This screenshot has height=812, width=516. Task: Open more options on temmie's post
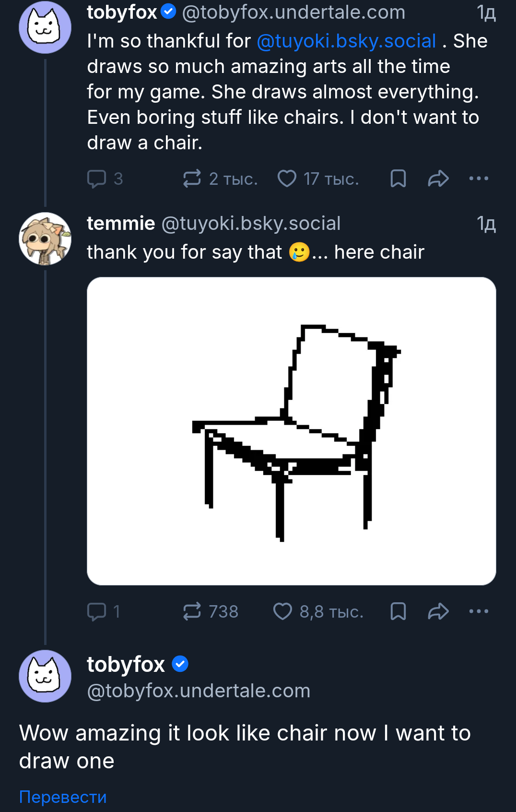click(478, 611)
